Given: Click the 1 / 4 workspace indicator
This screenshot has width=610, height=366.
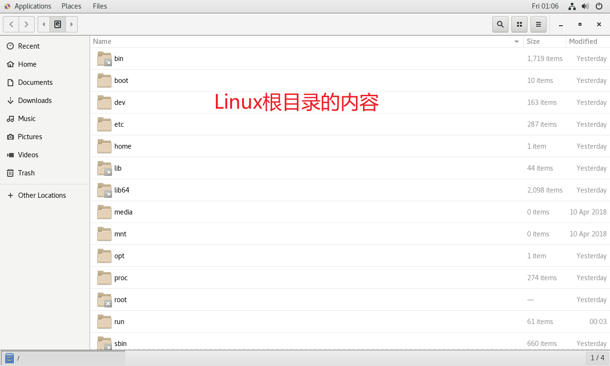Looking at the screenshot, I should [x=597, y=358].
